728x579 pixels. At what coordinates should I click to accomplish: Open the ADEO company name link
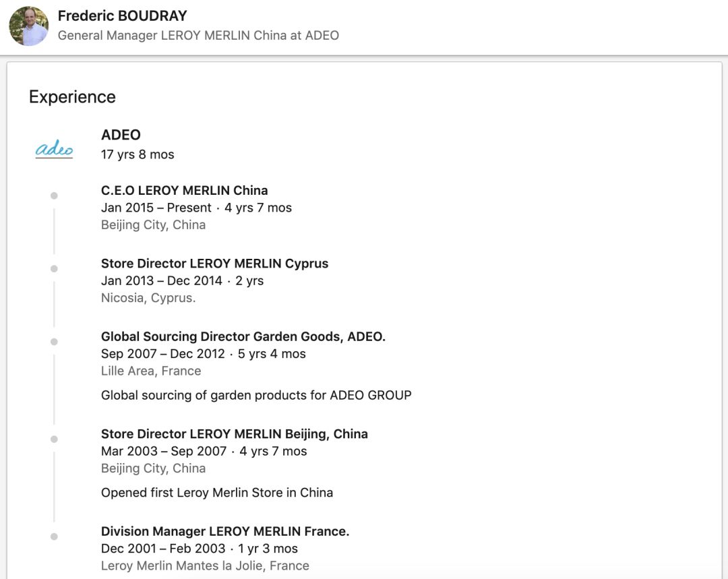coord(121,135)
